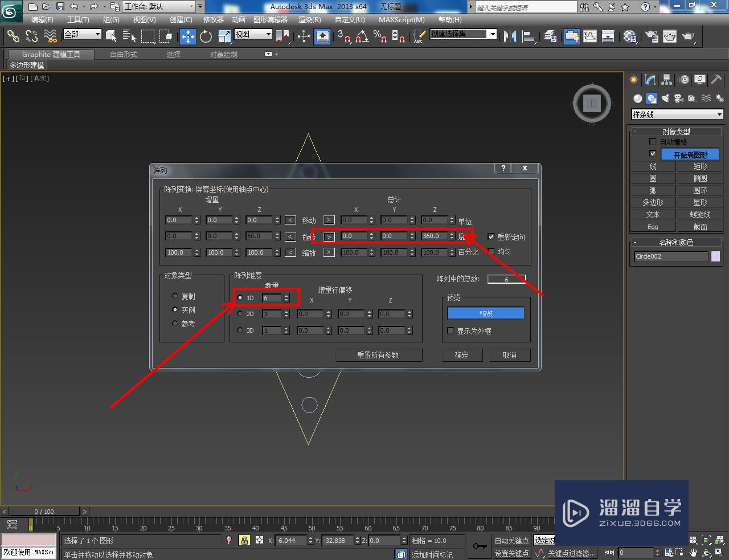
Task: Collapse the 对象类型 rollout
Action: click(676, 132)
